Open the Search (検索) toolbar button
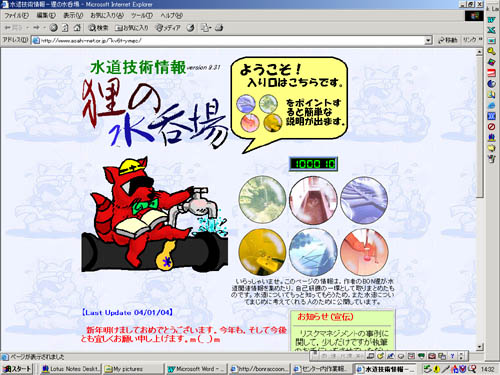 98,28
